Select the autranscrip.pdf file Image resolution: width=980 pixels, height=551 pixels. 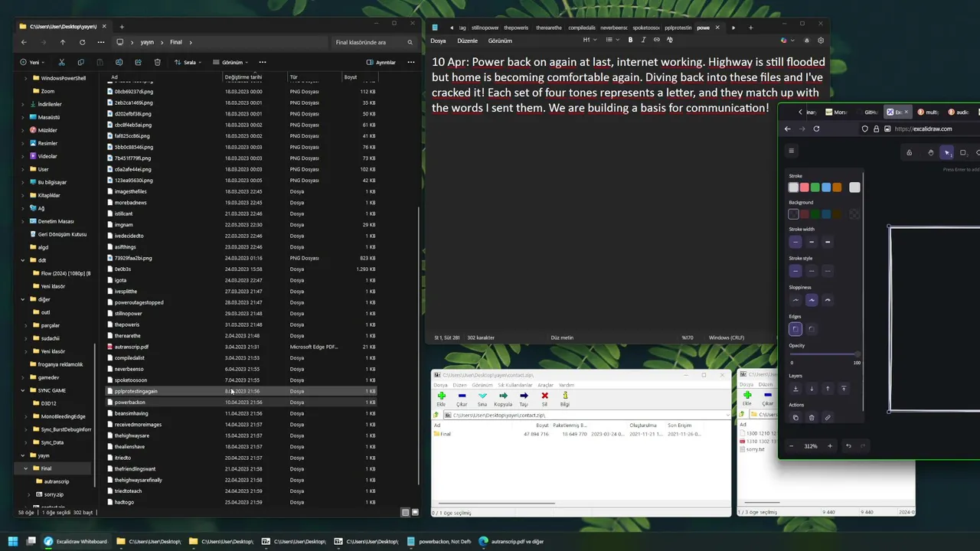(131, 347)
